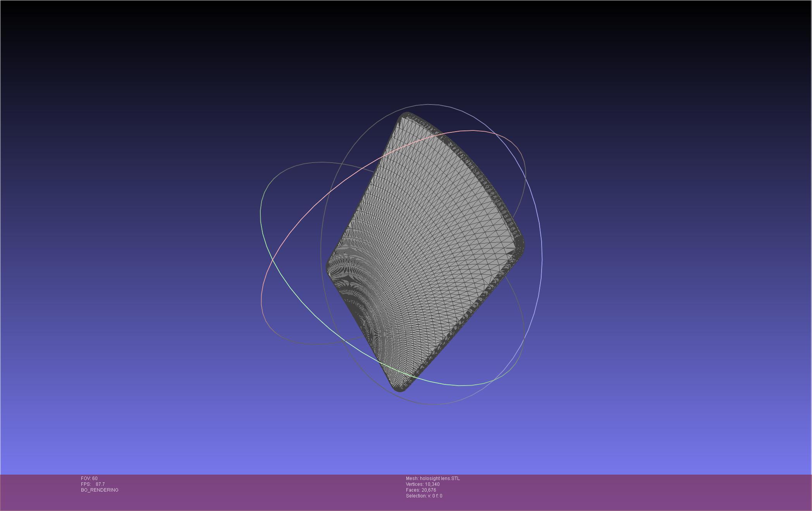Click the Selection: v: 0 f: 0 text
Viewport: 812px width, 511px height.
tap(424, 496)
